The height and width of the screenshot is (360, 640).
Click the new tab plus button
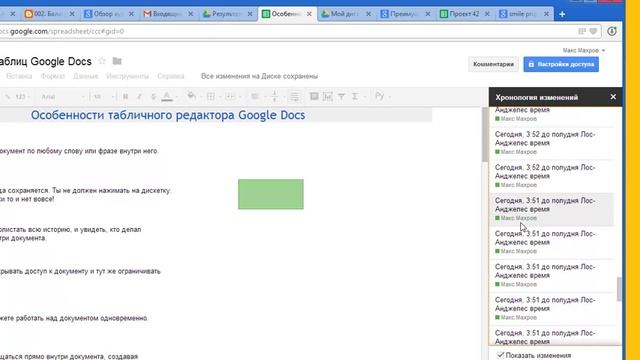coord(562,14)
